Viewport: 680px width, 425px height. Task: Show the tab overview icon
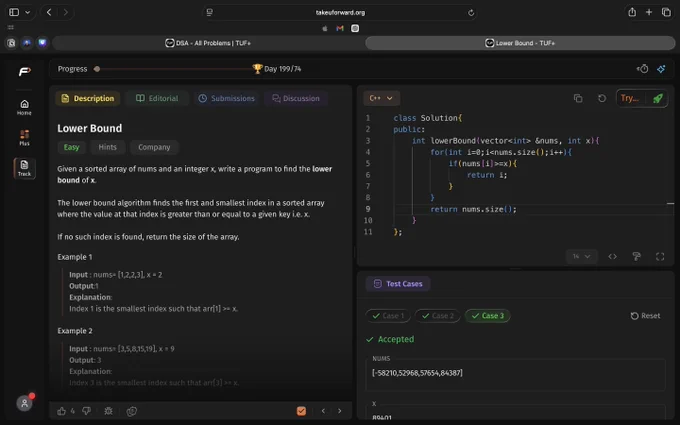666,12
